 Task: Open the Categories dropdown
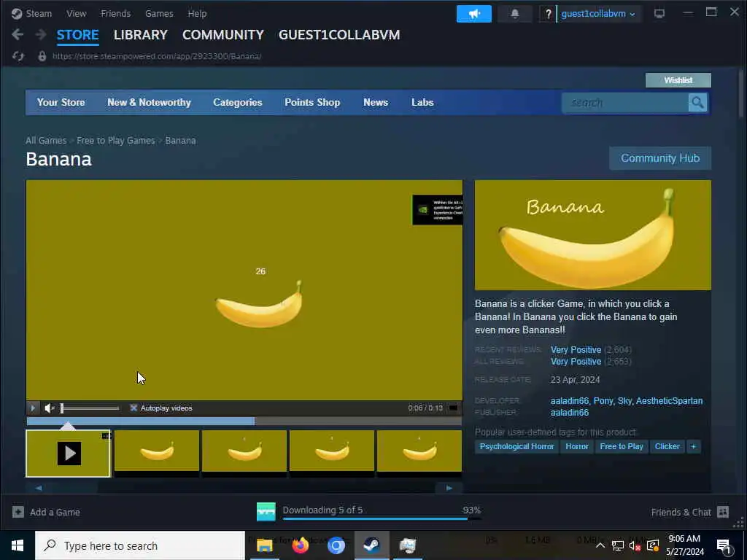coord(238,102)
